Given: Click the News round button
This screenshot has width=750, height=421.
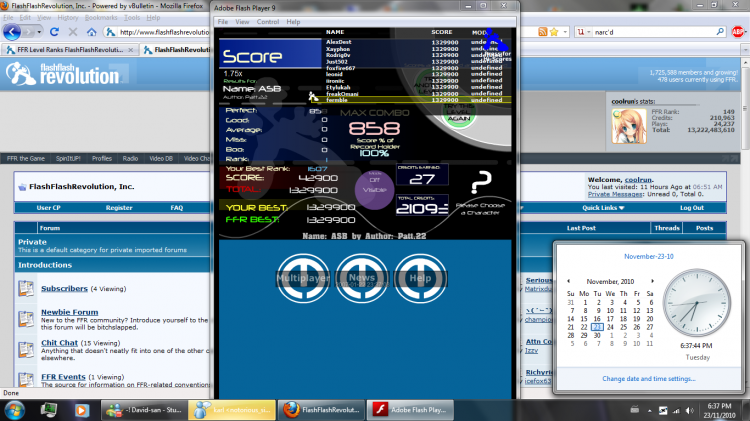Looking at the screenshot, I should 362,278.
